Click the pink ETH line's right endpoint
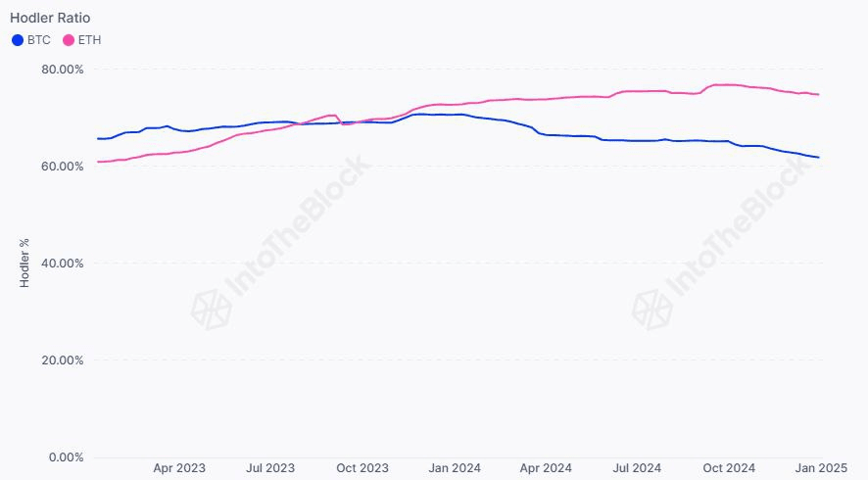This screenshot has height=480, width=868. [818, 95]
